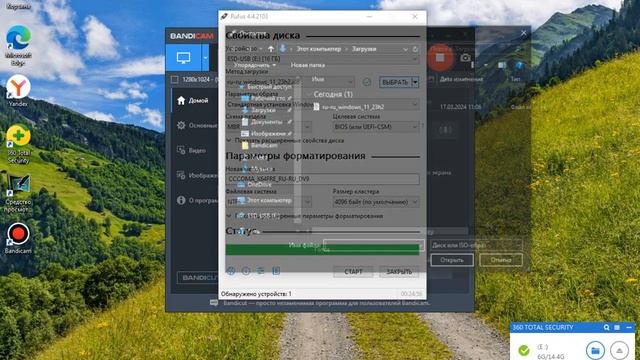Viewport: 640px width, 360px height.
Task: Open the Rufus Стандартная установка Windows dropdown
Action: (322, 105)
